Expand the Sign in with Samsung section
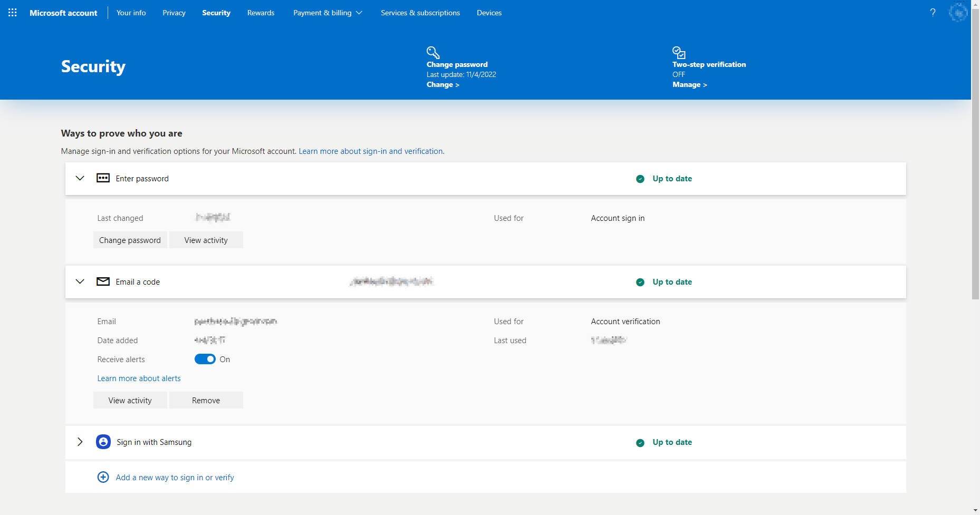 pyautogui.click(x=80, y=442)
